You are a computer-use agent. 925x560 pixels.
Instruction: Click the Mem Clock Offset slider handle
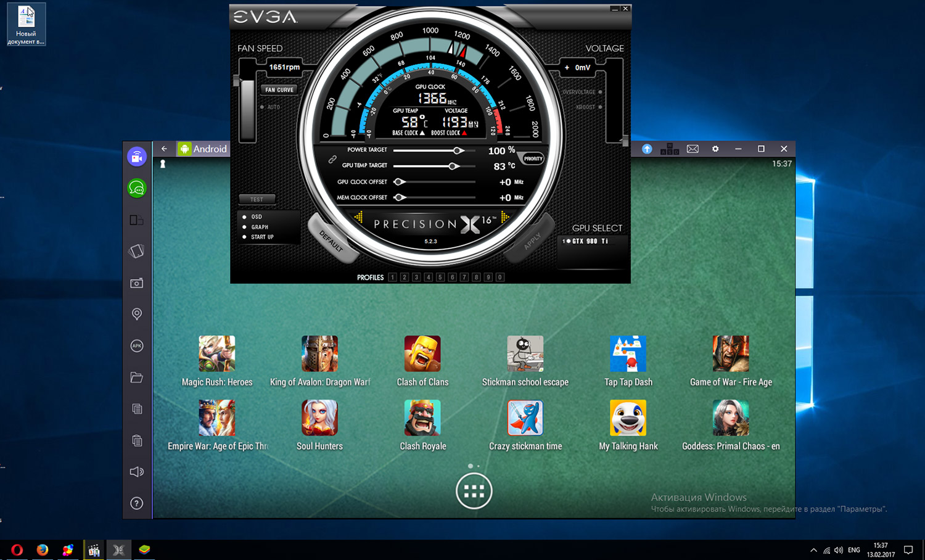(399, 197)
